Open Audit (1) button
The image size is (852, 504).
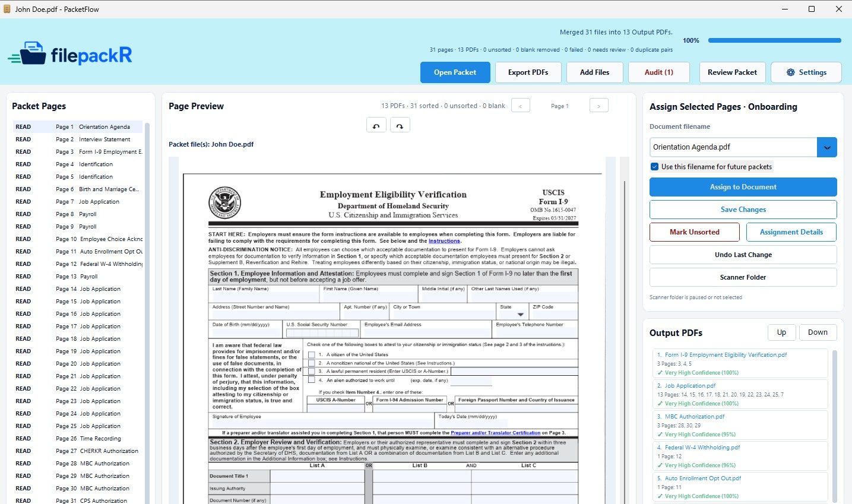pyautogui.click(x=659, y=72)
